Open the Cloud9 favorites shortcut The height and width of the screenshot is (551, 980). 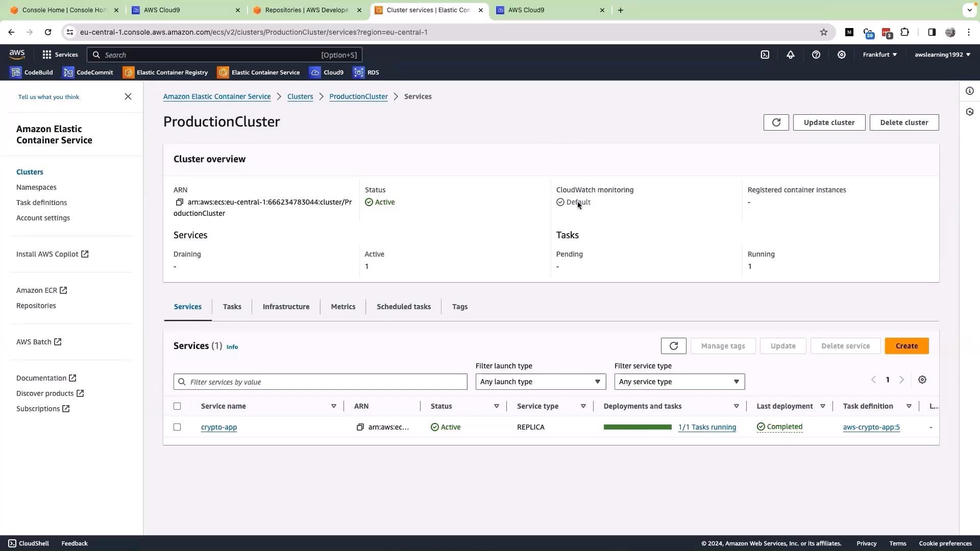327,72
